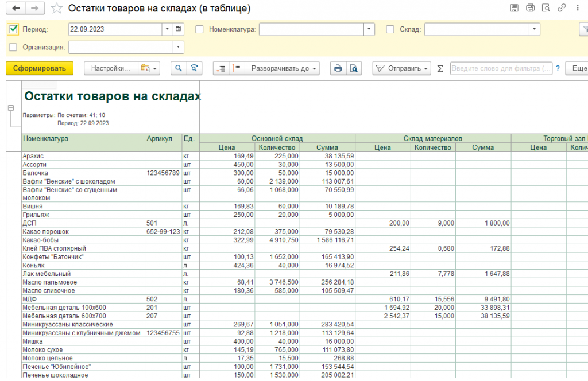This screenshot has height=381, width=588.
Task: Open the calendar picker for Период
Action: 179,29
